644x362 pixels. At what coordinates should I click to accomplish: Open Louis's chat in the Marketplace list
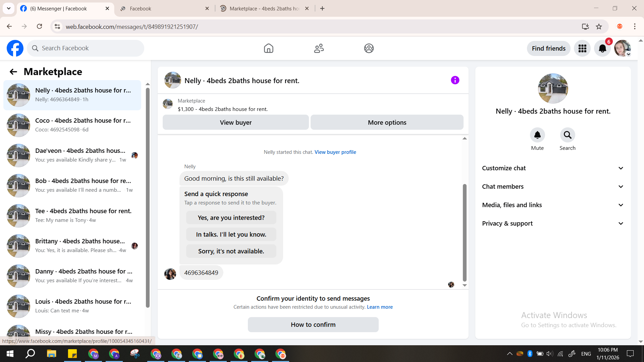pyautogui.click(x=72, y=306)
